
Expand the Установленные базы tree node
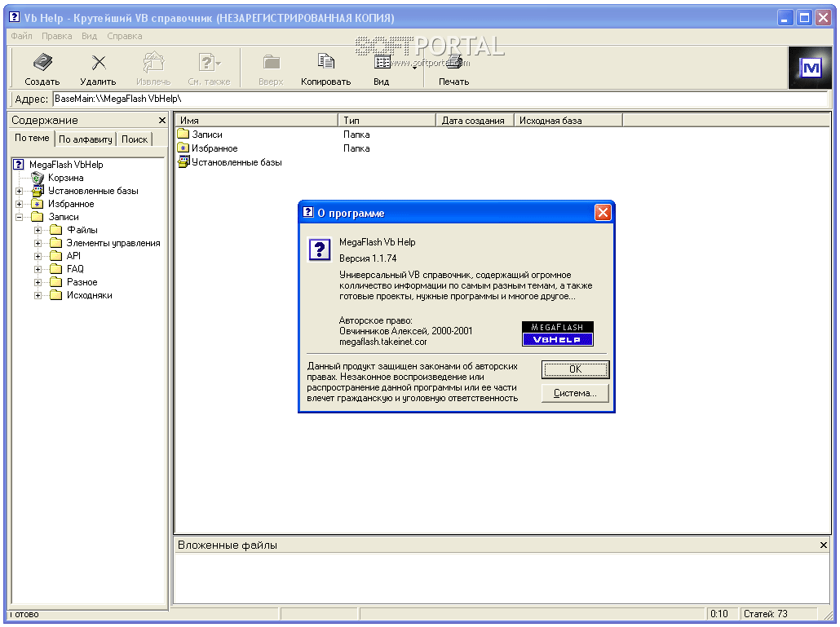[x=20, y=191]
